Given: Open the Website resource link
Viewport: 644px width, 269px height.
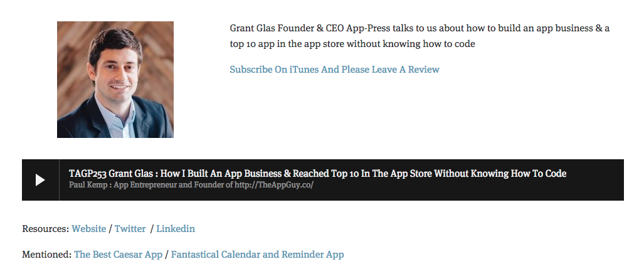Looking at the screenshot, I should tap(88, 229).
